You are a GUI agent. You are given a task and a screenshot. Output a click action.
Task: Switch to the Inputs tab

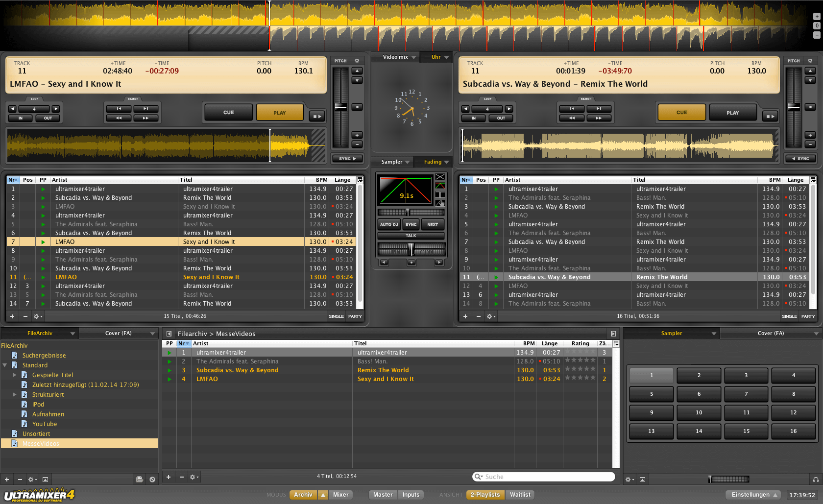411,495
